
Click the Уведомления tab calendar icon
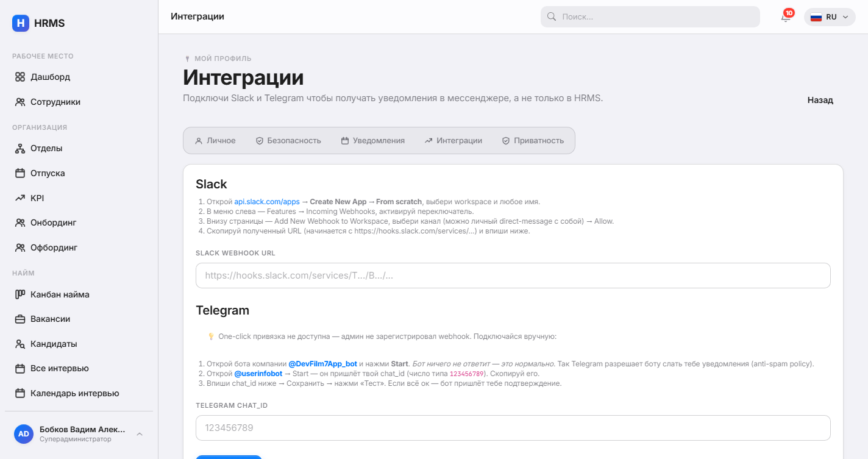[x=345, y=141]
